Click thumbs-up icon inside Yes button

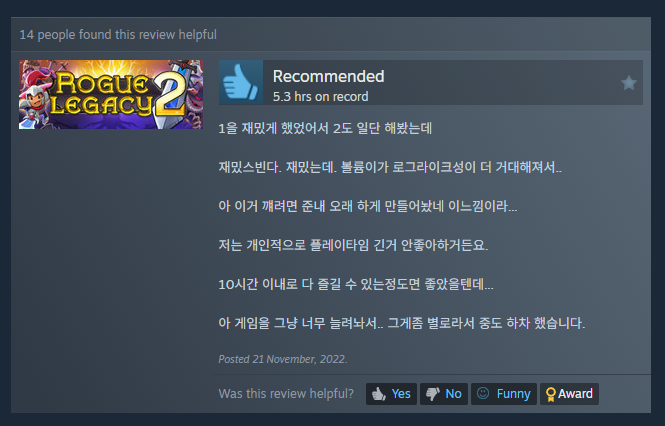378,394
